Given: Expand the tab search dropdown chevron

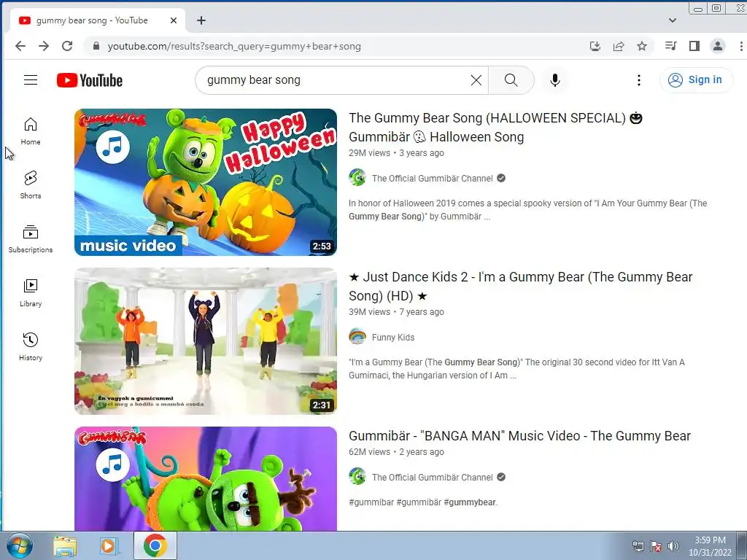Looking at the screenshot, I should [672, 20].
